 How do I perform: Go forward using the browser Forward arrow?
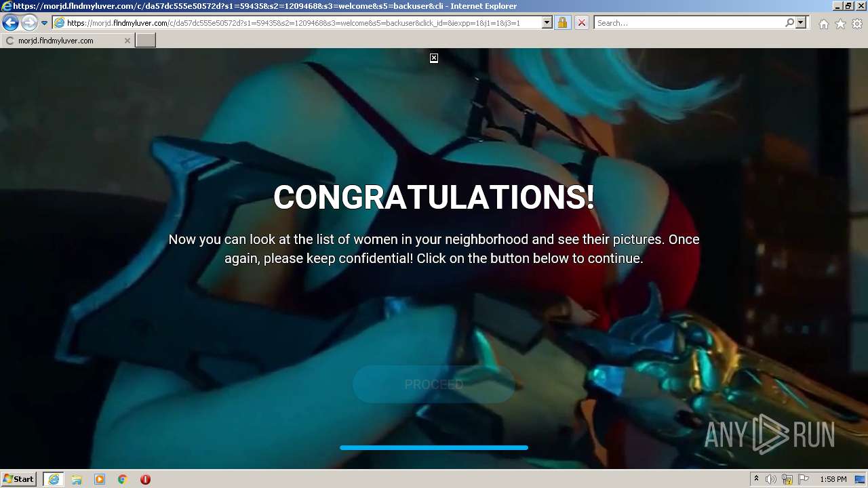[x=29, y=22]
